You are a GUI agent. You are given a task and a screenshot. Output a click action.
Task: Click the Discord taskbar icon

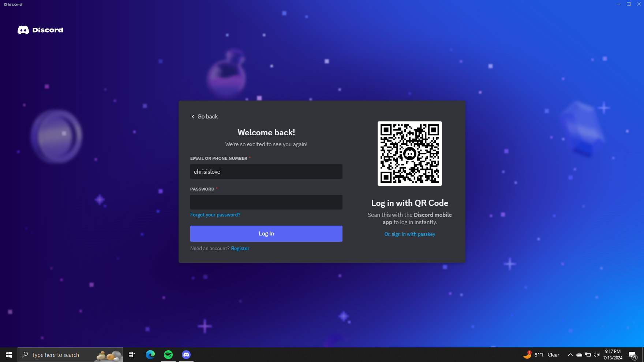186,355
